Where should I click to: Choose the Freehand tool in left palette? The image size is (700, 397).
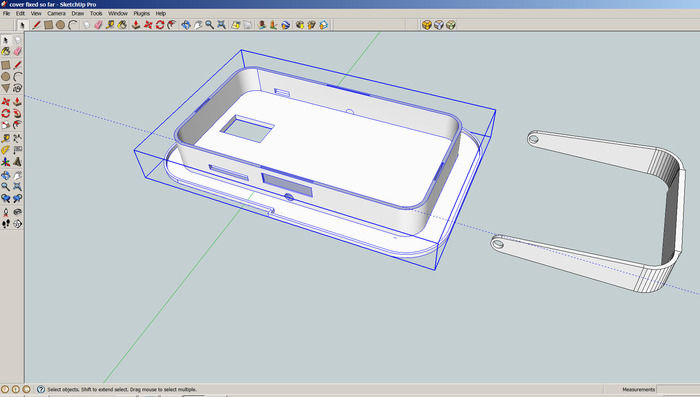click(x=17, y=88)
